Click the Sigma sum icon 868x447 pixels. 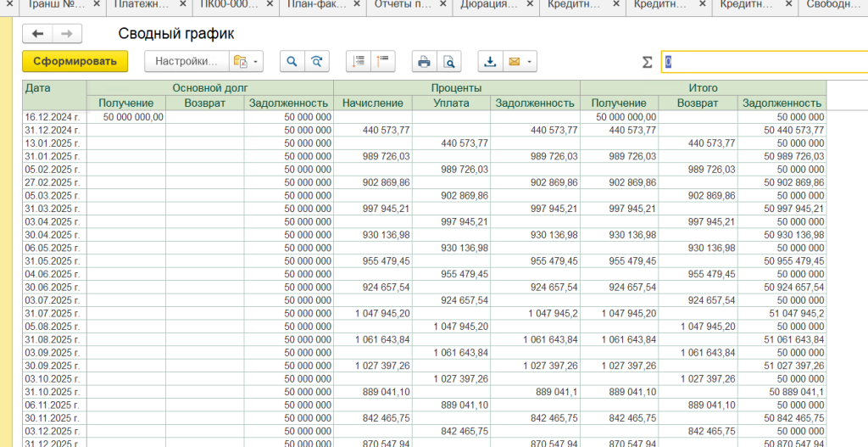click(647, 62)
